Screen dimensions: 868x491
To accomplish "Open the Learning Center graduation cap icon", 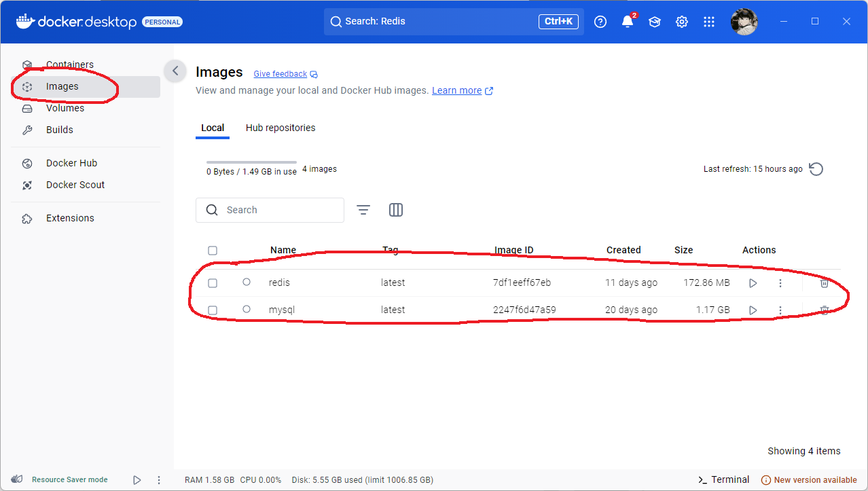I will click(654, 22).
